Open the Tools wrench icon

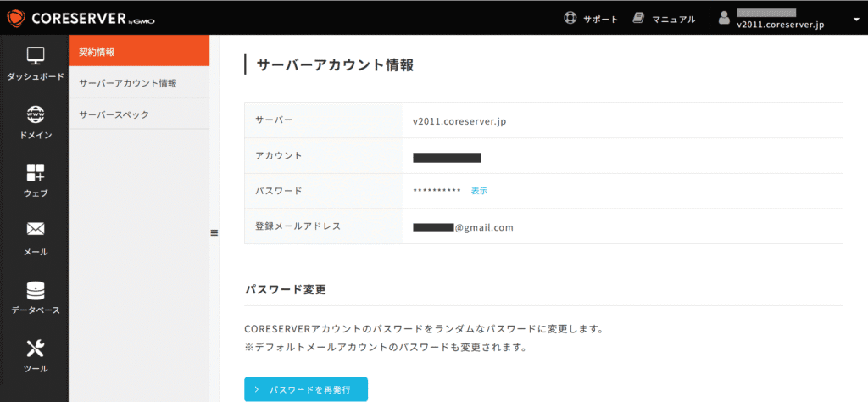click(36, 349)
